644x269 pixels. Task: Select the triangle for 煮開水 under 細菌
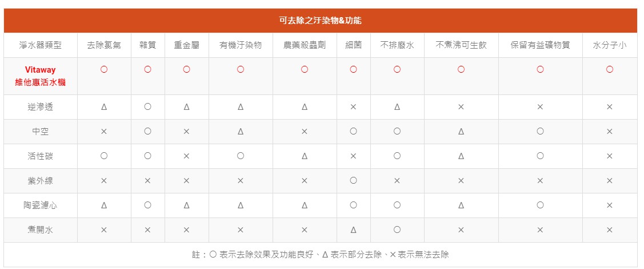pyautogui.click(x=353, y=230)
